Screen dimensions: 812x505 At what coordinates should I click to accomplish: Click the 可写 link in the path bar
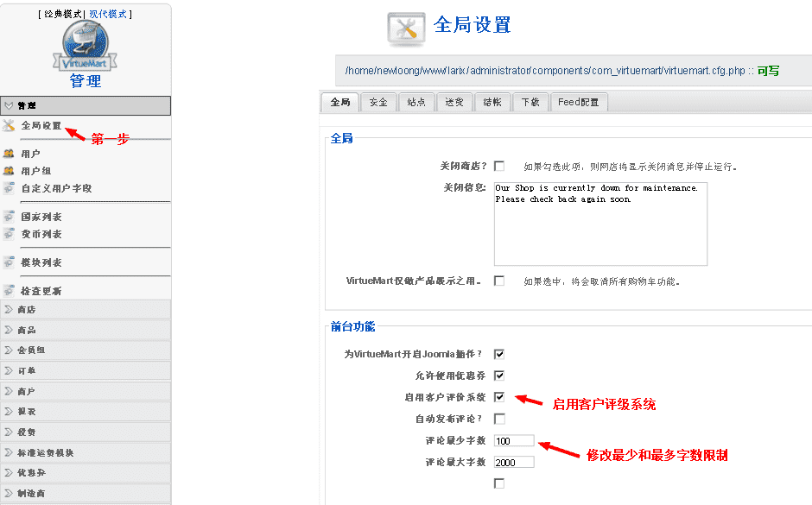[767, 71]
